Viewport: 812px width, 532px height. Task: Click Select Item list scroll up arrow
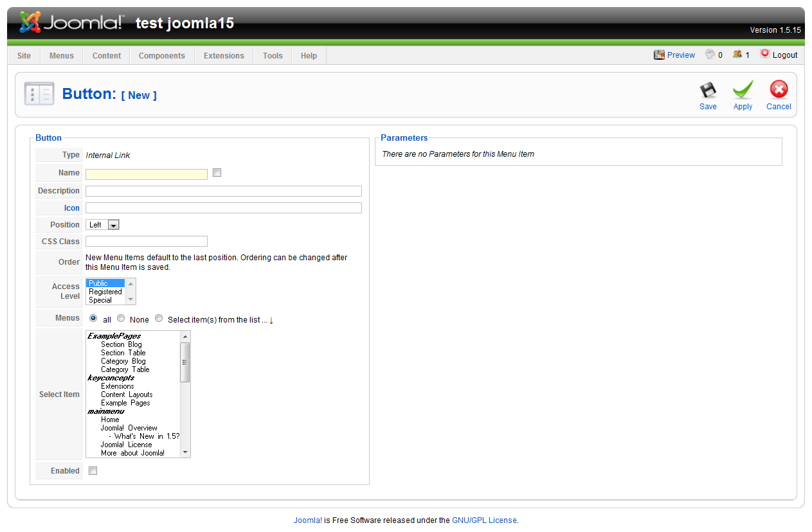tap(185, 336)
